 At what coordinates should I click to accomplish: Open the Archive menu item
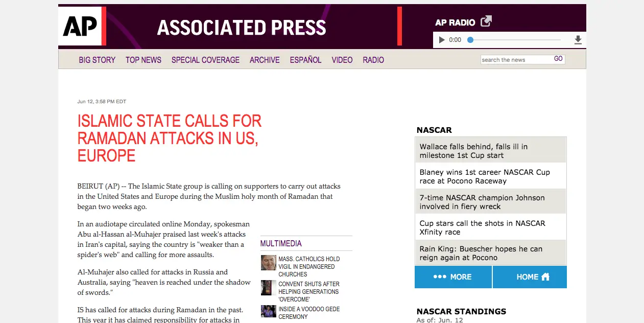265,60
